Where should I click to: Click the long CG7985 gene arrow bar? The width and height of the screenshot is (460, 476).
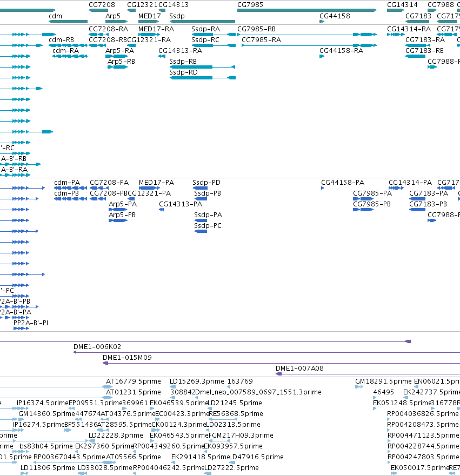click(307, 10)
